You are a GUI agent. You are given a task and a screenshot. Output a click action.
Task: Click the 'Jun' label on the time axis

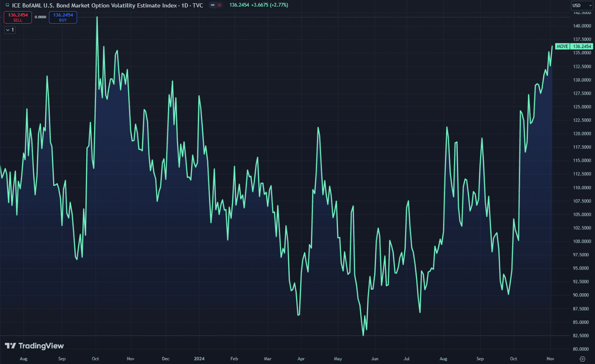[375, 359]
